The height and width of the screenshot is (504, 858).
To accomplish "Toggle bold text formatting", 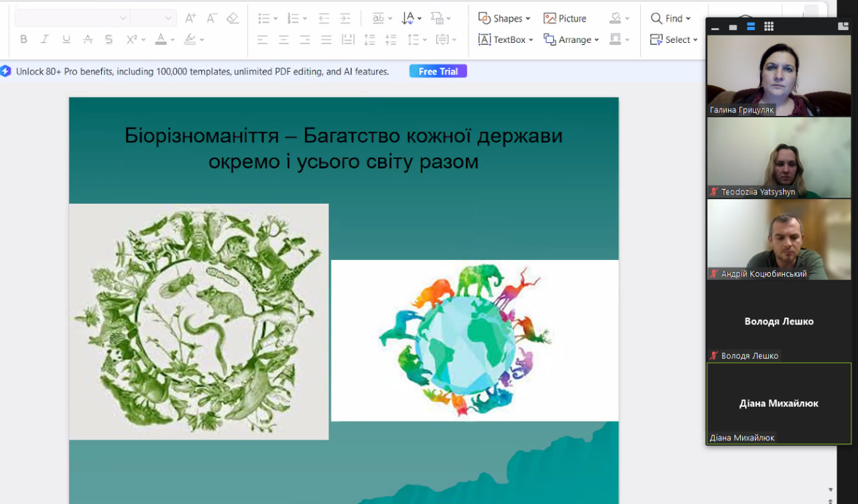I will coord(23,40).
